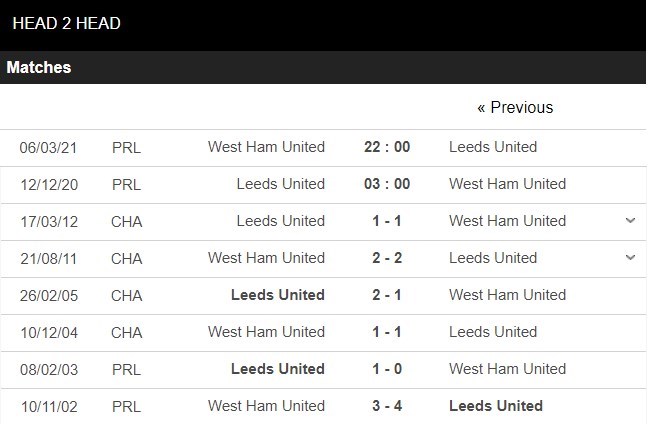Click bold Leeds United in the 08/02/03 row
The image size is (649, 424).
[x=278, y=368]
